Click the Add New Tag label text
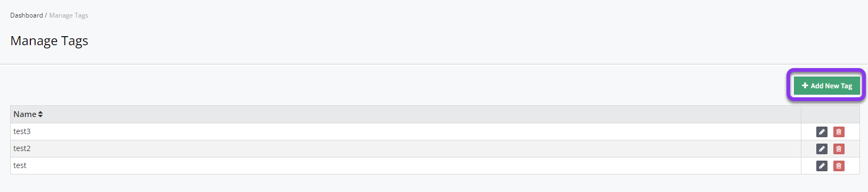 [x=831, y=86]
